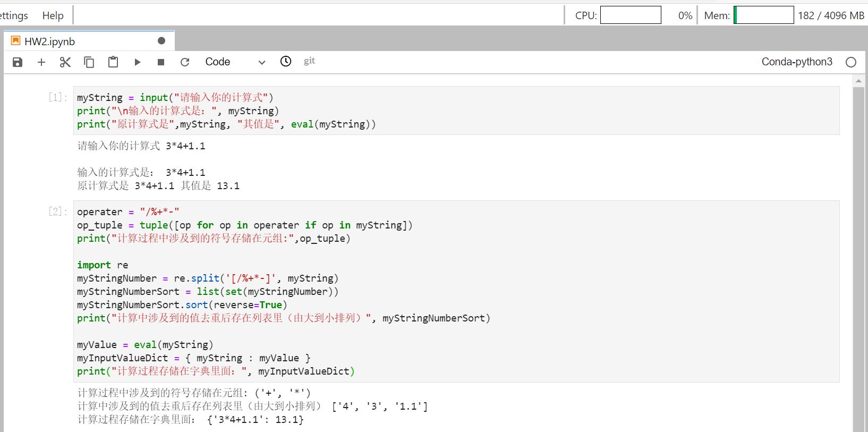This screenshot has width=868, height=432.
Task: Click the clock icon in the notebook toolbar
Action: point(286,62)
